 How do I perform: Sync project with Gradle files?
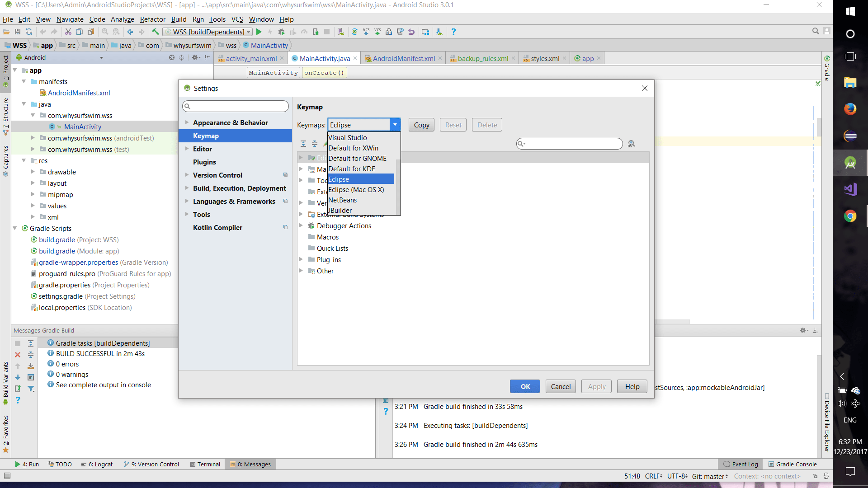pos(354,32)
